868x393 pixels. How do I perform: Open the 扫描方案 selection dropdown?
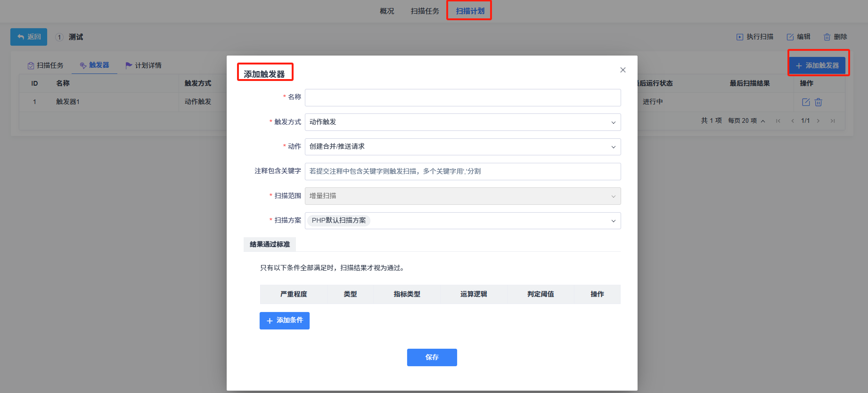coord(462,221)
